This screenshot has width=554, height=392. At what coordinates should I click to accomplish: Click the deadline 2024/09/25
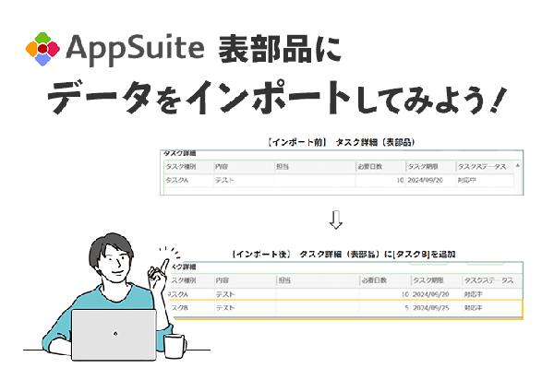point(430,308)
